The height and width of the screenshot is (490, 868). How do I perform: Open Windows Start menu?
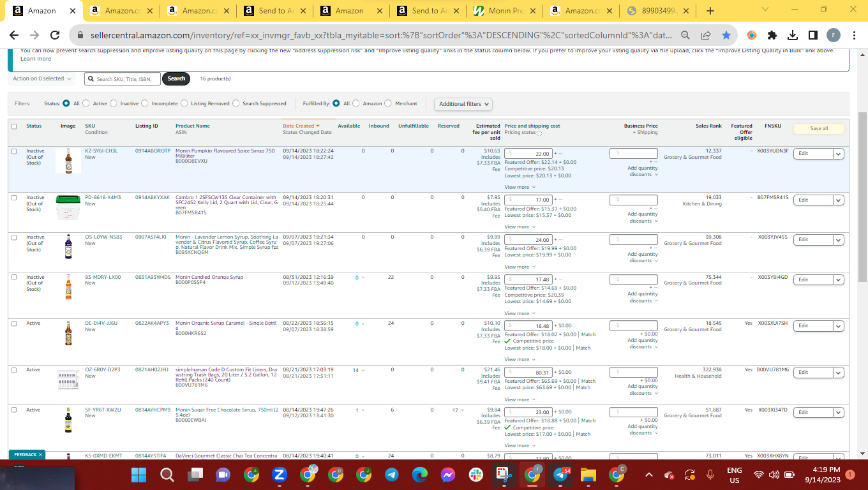[x=138, y=475]
